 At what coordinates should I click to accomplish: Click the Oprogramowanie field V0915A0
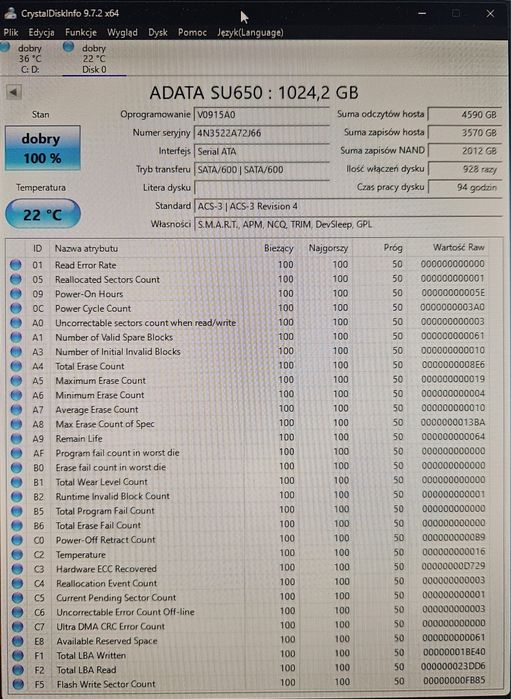pyautogui.click(x=261, y=115)
